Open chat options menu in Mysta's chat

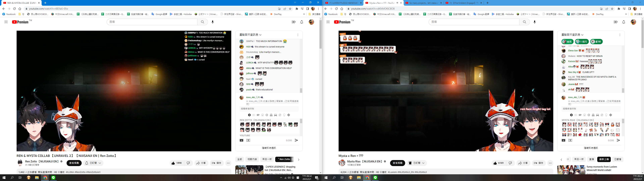tap(620, 35)
